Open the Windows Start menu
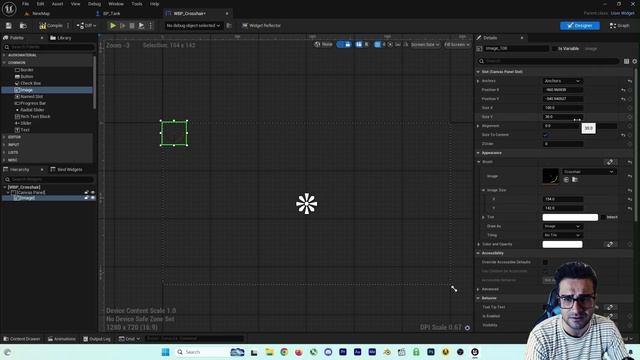Viewport: 640px width, 360px height. click(x=165, y=352)
